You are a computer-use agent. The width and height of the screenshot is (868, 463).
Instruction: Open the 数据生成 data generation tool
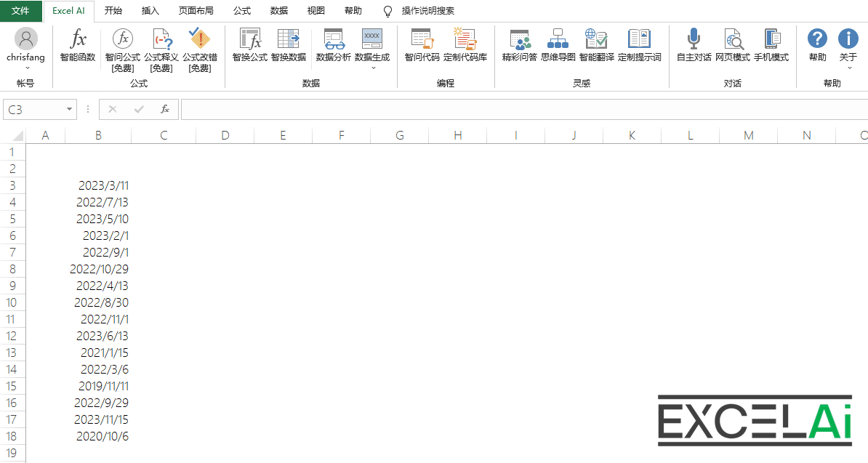point(372,45)
